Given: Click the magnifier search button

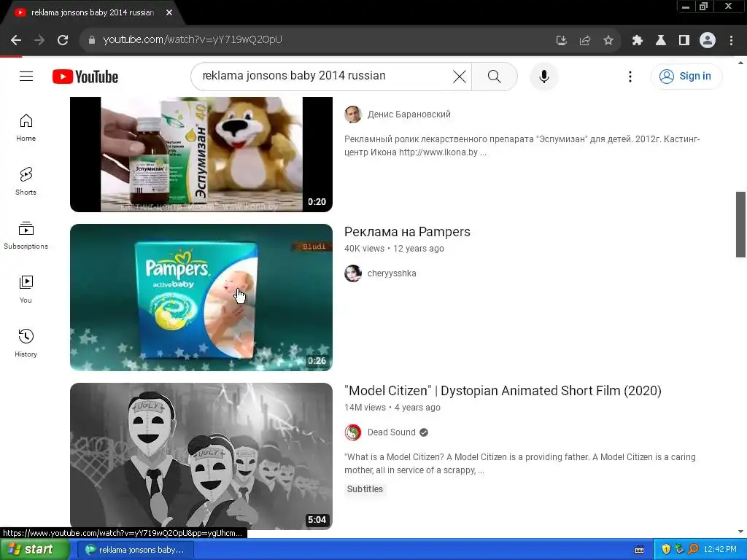Looking at the screenshot, I should coord(495,76).
